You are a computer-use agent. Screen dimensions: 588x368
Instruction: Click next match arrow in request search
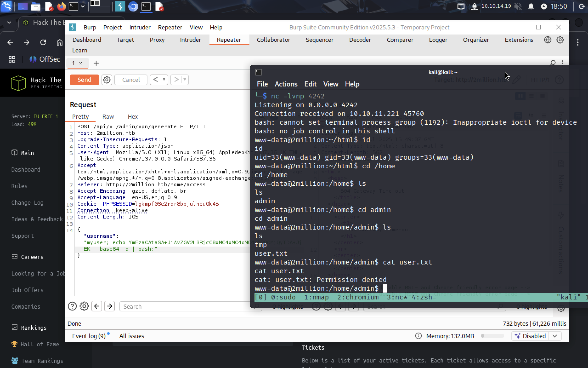(110, 306)
